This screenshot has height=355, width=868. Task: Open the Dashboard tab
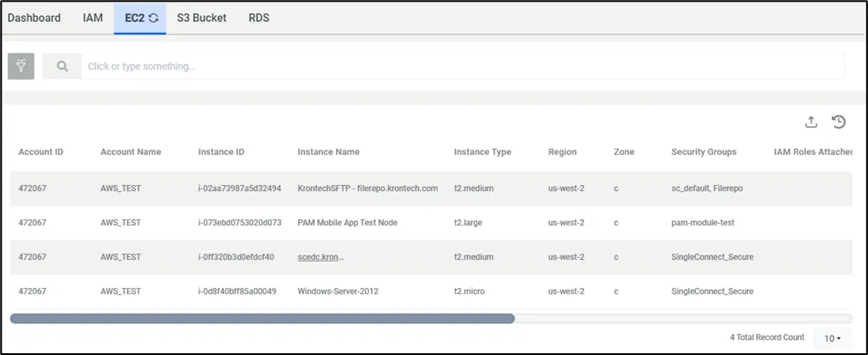tap(34, 18)
